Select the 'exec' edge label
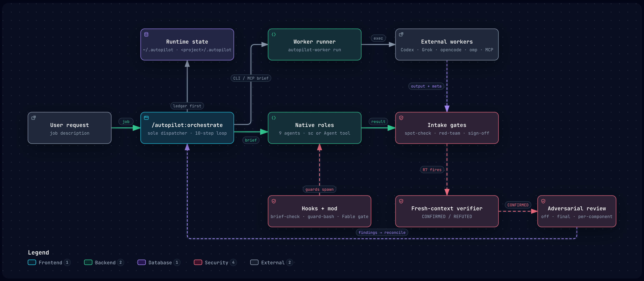Screen dimensions: 644x281 tap(378, 38)
